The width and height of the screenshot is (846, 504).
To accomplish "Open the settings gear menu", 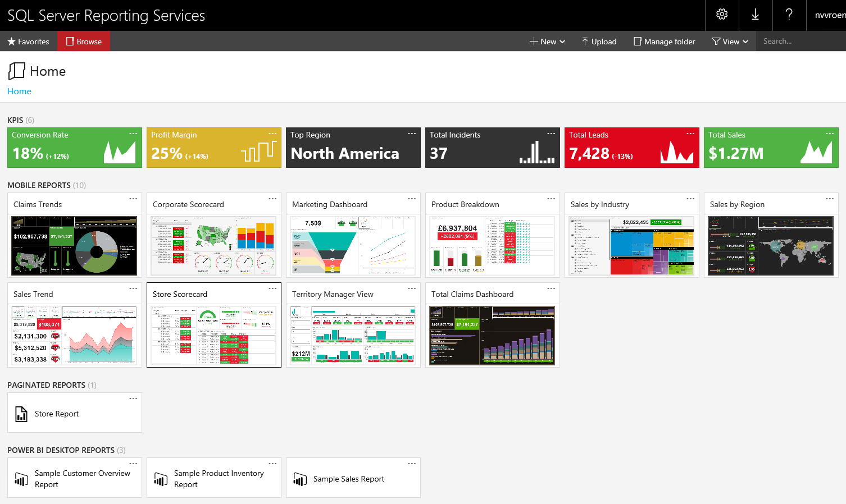I will (x=721, y=15).
